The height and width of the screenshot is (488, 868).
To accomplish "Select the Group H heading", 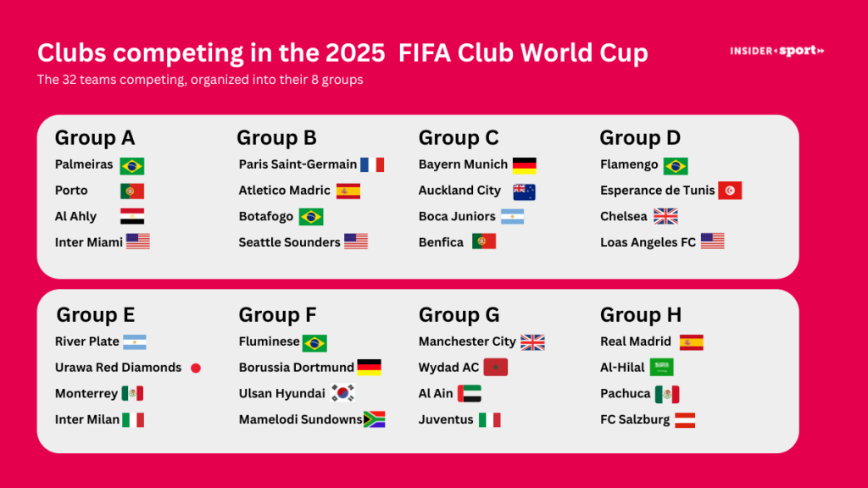I will coord(641,315).
